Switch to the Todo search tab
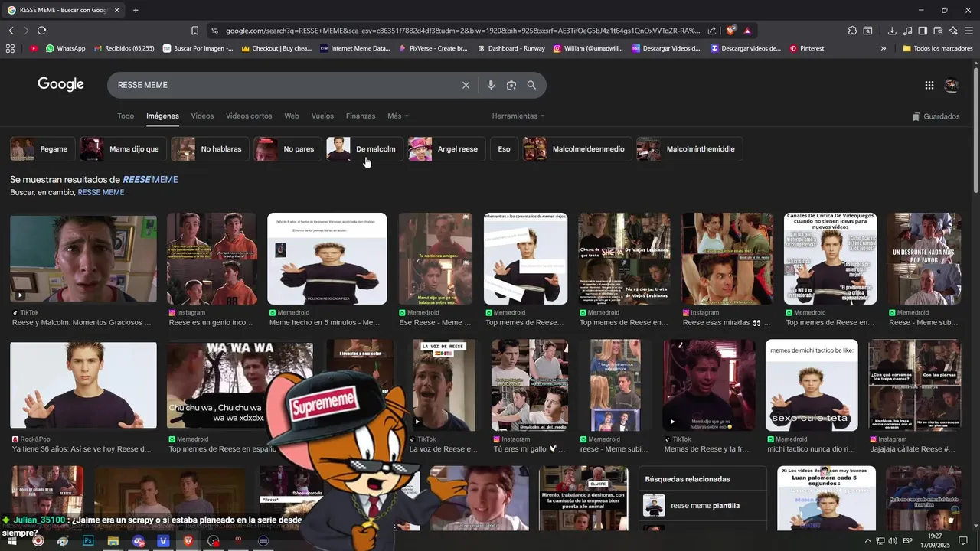 pyautogui.click(x=126, y=116)
